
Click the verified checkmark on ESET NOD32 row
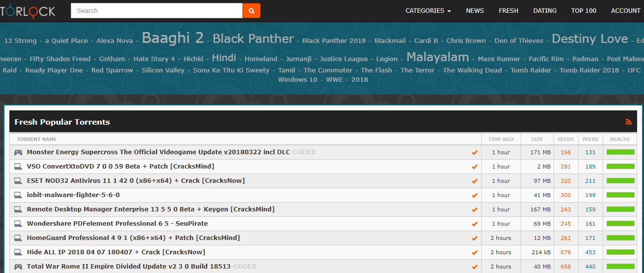tap(474, 181)
